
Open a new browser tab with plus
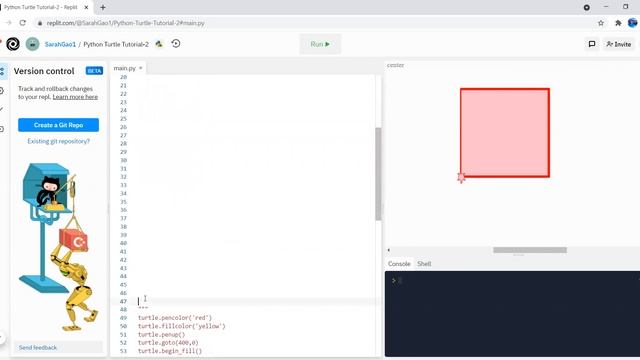coord(103,7)
